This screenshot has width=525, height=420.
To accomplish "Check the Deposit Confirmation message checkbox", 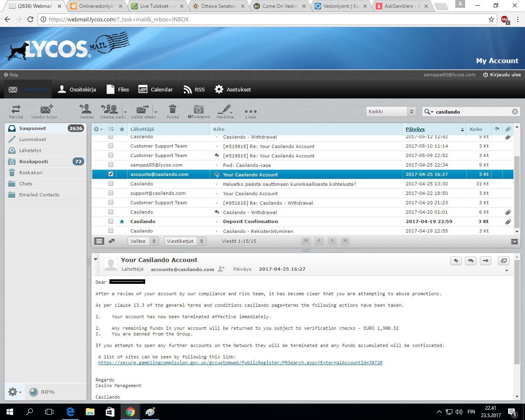I will point(111,221).
